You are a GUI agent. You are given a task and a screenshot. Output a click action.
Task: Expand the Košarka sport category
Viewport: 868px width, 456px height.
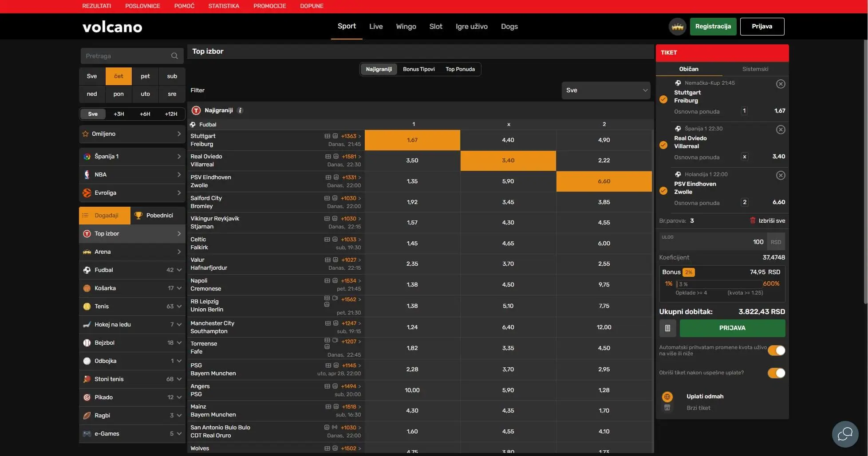[132, 288]
